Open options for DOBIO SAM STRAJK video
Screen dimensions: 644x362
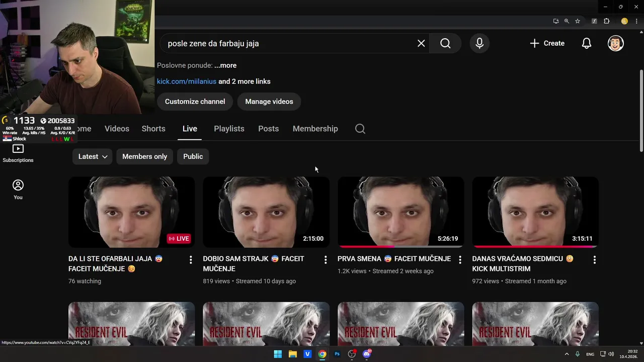coord(326,260)
